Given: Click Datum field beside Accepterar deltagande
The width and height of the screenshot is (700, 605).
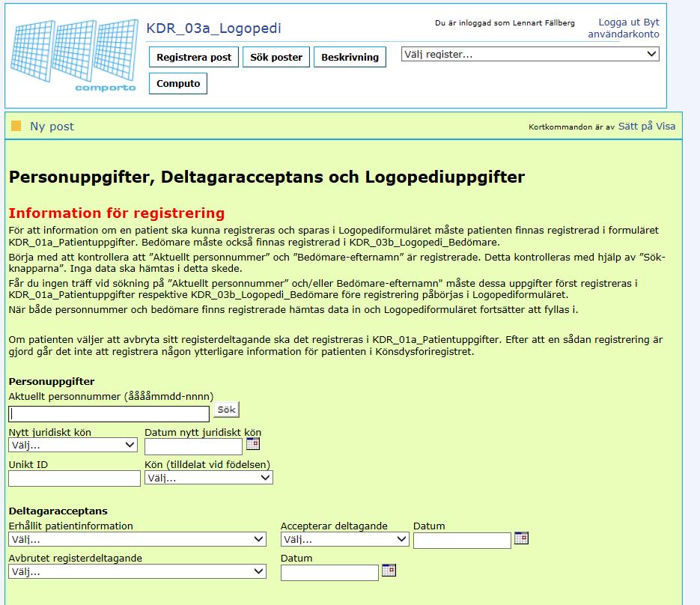Looking at the screenshot, I should click(x=462, y=541).
